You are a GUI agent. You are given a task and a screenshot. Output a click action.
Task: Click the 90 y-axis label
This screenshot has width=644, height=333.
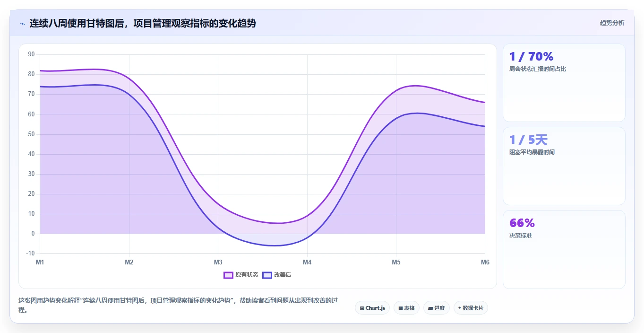[31, 54]
